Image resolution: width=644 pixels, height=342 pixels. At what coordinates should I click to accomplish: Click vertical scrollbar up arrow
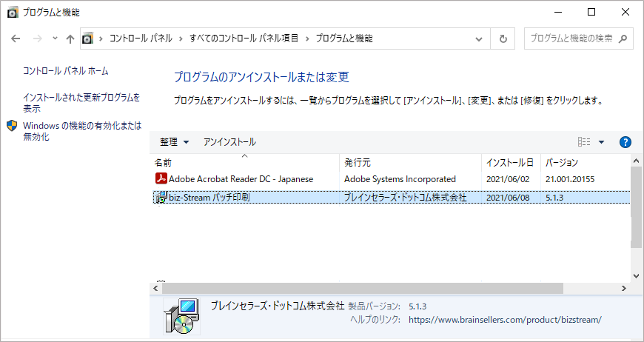[x=636, y=161]
